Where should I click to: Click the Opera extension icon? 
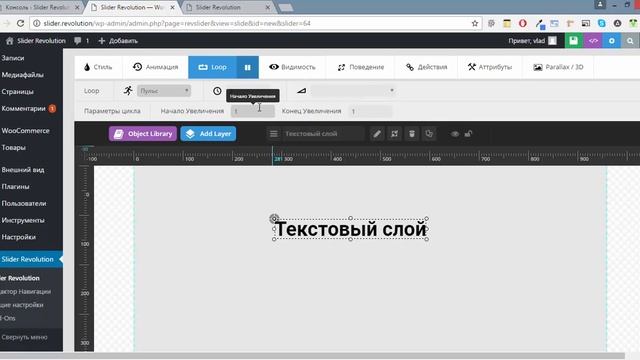[x=522, y=23]
